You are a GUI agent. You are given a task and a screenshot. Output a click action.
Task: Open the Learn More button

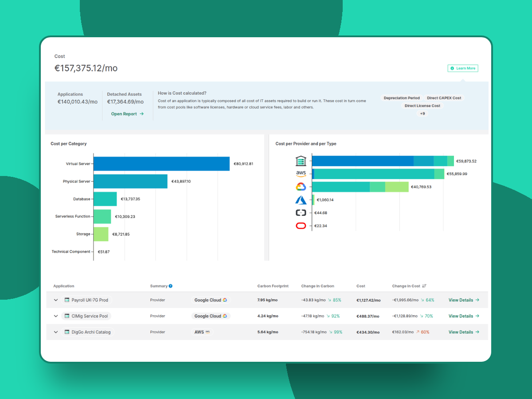point(463,68)
